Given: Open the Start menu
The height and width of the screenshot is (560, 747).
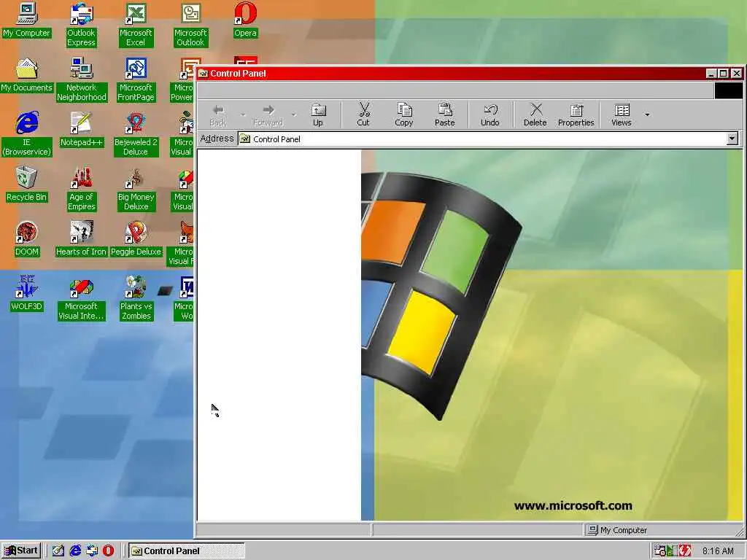Looking at the screenshot, I should tap(21, 551).
